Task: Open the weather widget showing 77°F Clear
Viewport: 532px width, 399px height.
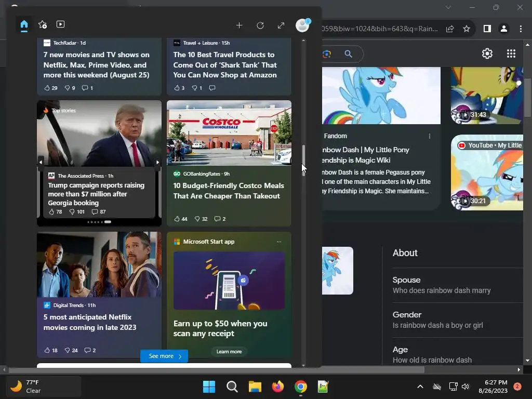Action: 44,387
